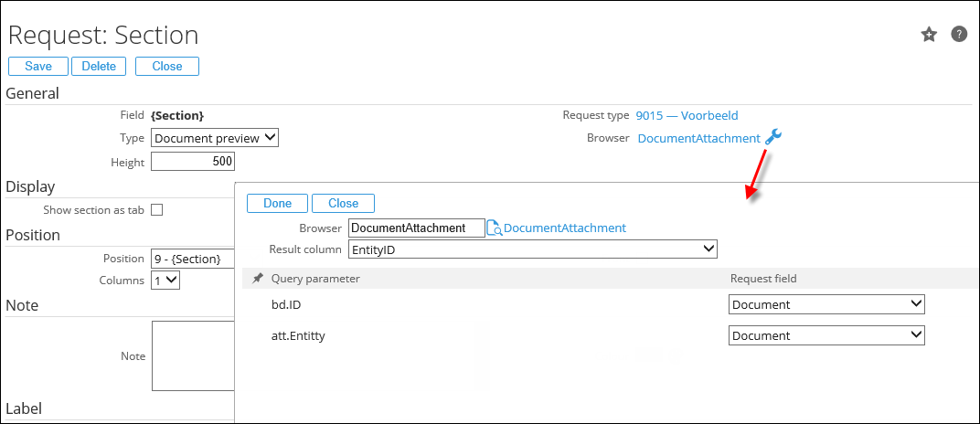The image size is (980, 424).
Task: Click the browser lookup icon in the popup
Action: click(x=495, y=228)
